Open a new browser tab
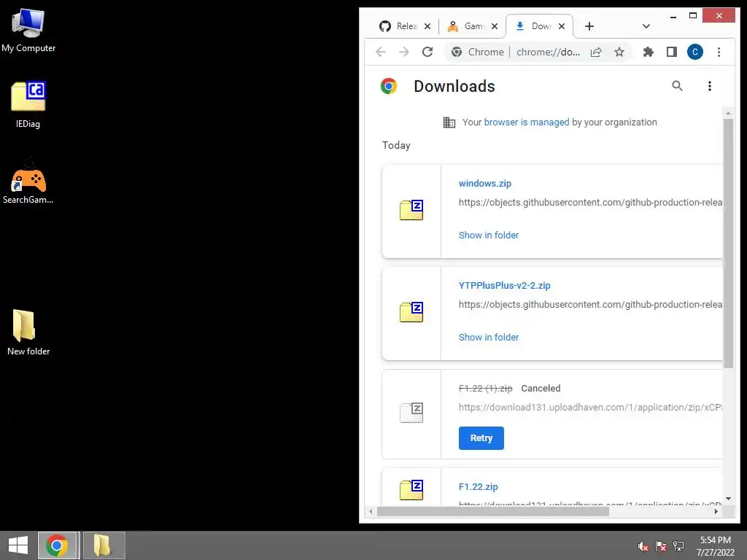747x560 pixels. pyautogui.click(x=589, y=26)
